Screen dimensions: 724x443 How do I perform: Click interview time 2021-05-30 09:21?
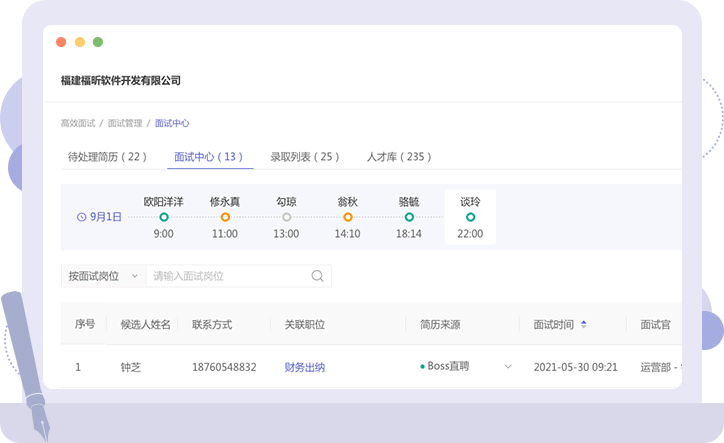click(575, 367)
